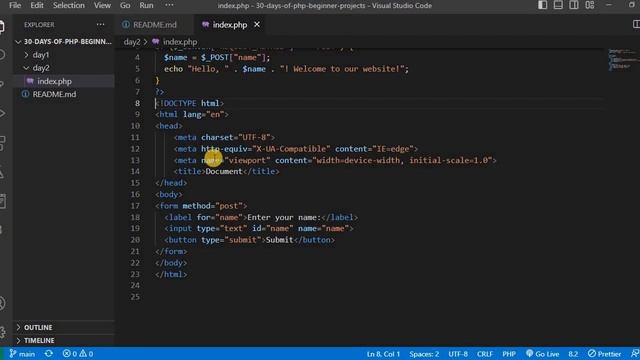Toggle the bottom panel layout icon
Screen dimensions: 640x360
pyautogui.click(x=558, y=5)
